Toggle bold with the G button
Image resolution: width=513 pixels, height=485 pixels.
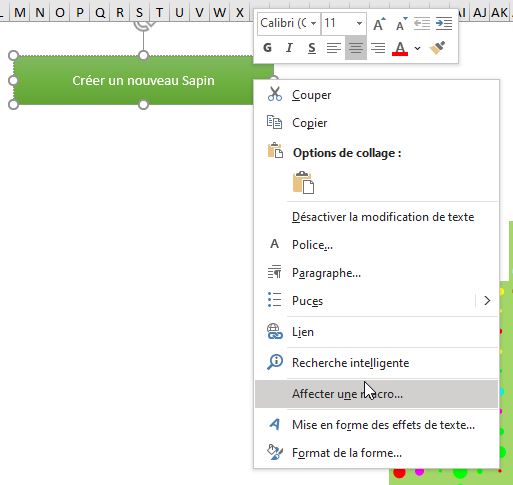[267, 48]
